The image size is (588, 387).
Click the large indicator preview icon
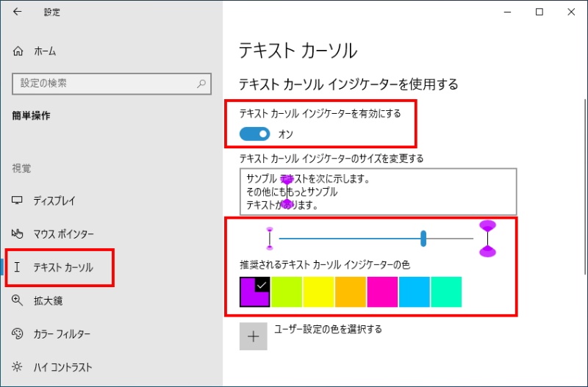point(487,239)
